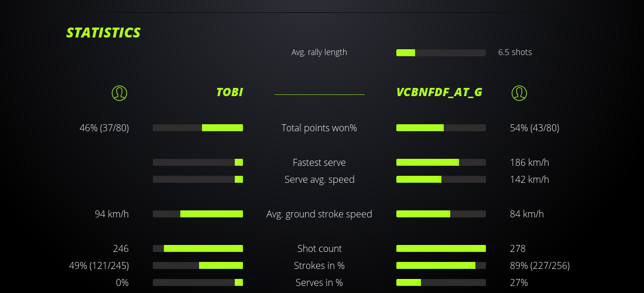Click TOBI's Avg. ground stroke speed bar
This screenshot has height=293, width=644.
click(198, 214)
